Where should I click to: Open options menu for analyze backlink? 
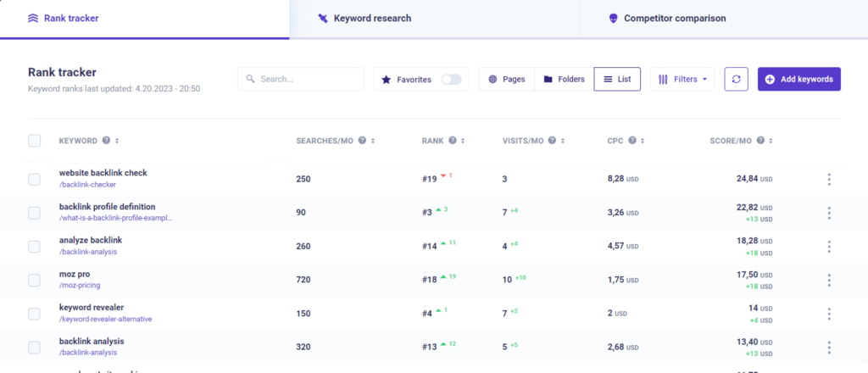[829, 247]
